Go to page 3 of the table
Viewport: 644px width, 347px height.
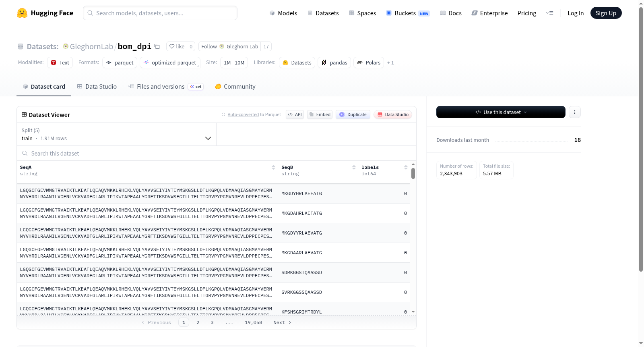click(212, 322)
